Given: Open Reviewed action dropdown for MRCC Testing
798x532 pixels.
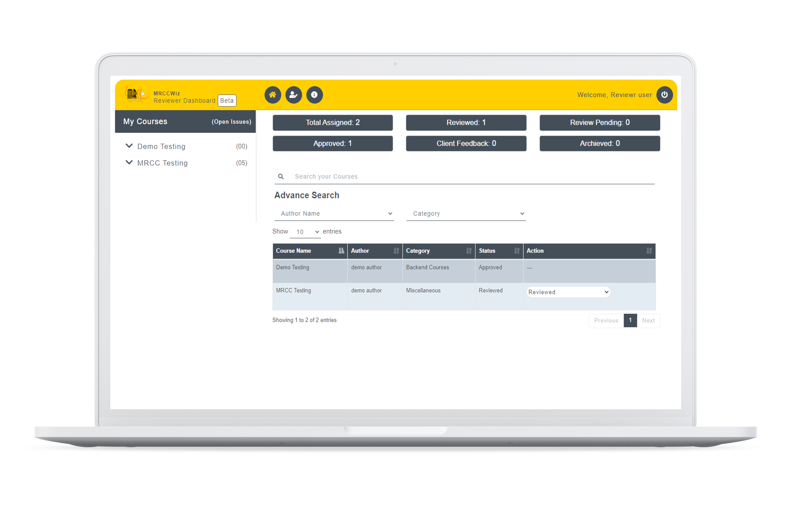Looking at the screenshot, I should coord(568,292).
